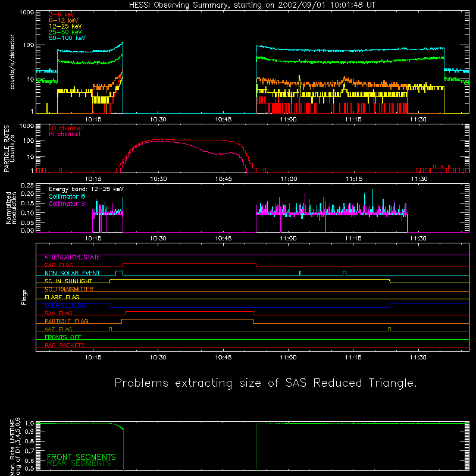Click the A4Z_FLAG label
The height and width of the screenshot is (476, 476).
(x=58, y=330)
